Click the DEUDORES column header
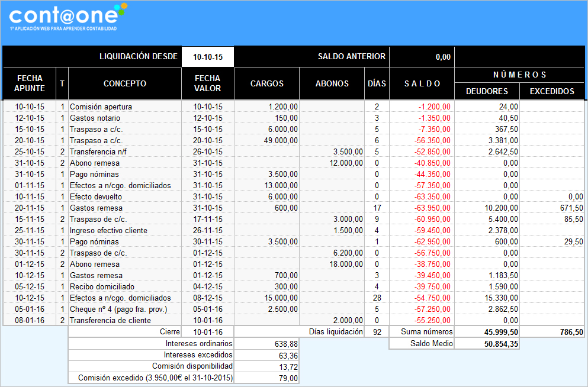 point(487,91)
